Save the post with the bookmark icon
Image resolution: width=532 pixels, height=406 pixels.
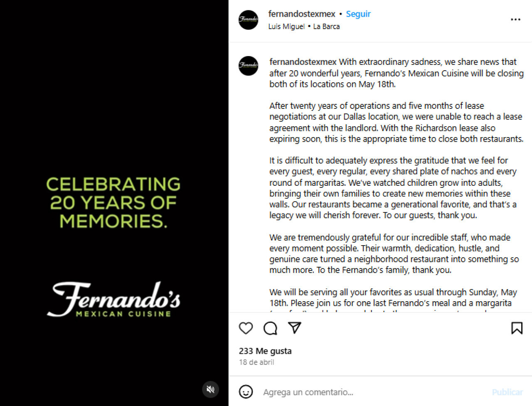517,328
